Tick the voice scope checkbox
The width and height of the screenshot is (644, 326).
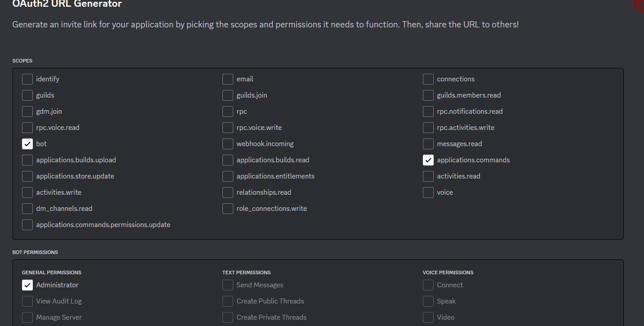pos(428,192)
